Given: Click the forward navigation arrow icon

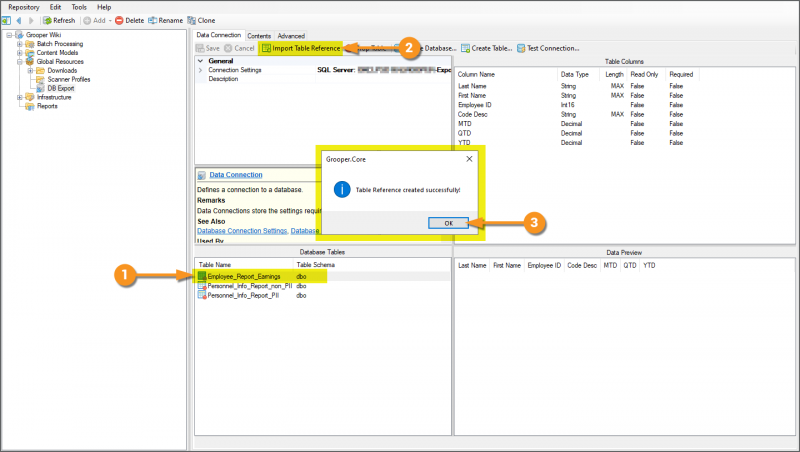Looking at the screenshot, I should [31, 20].
